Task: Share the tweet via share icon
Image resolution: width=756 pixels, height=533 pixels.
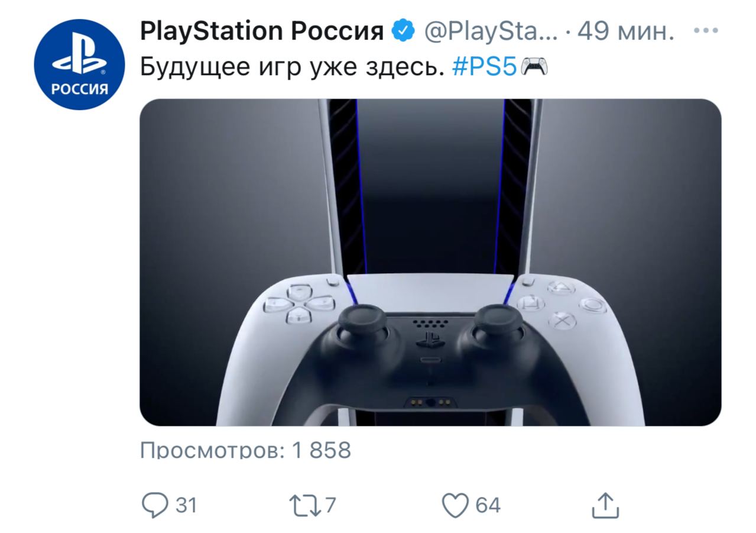Action: [605, 506]
